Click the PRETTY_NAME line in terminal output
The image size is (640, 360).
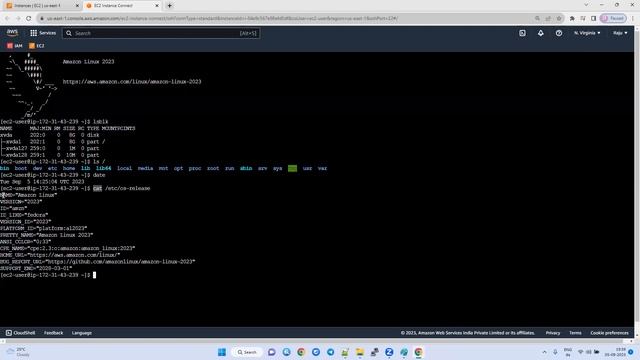pos(47,235)
